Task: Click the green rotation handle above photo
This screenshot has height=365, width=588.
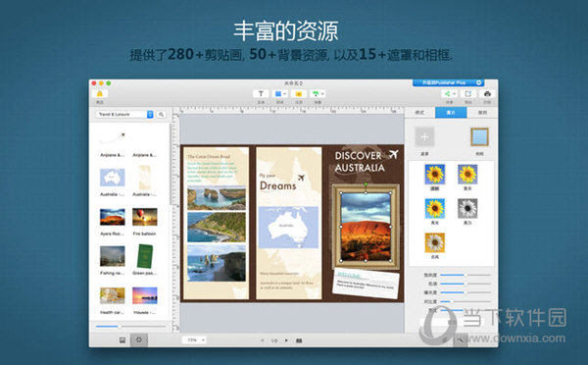Action: (366, 184)
